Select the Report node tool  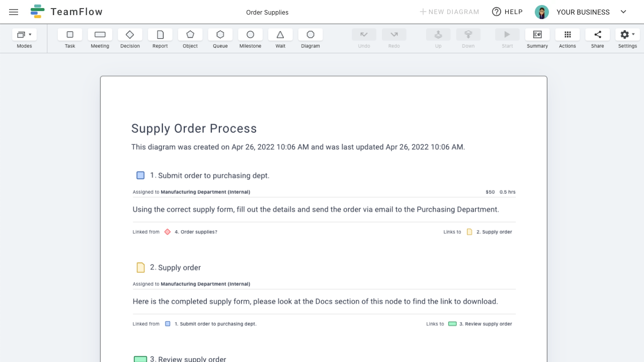[160, 35]
